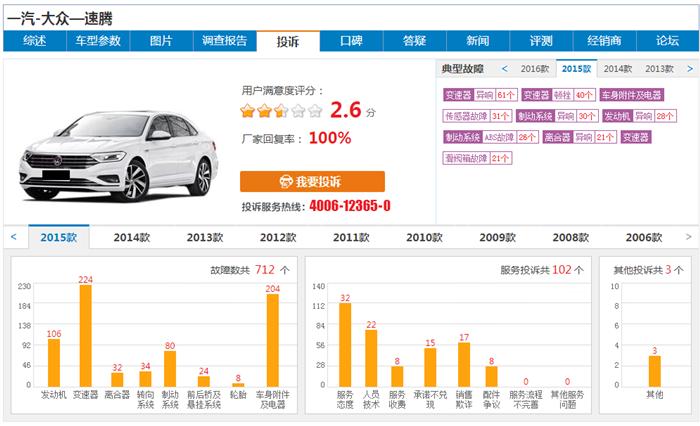Click 车身附件及电器 fault tag
700x426 pixels.
click(631, 95)
